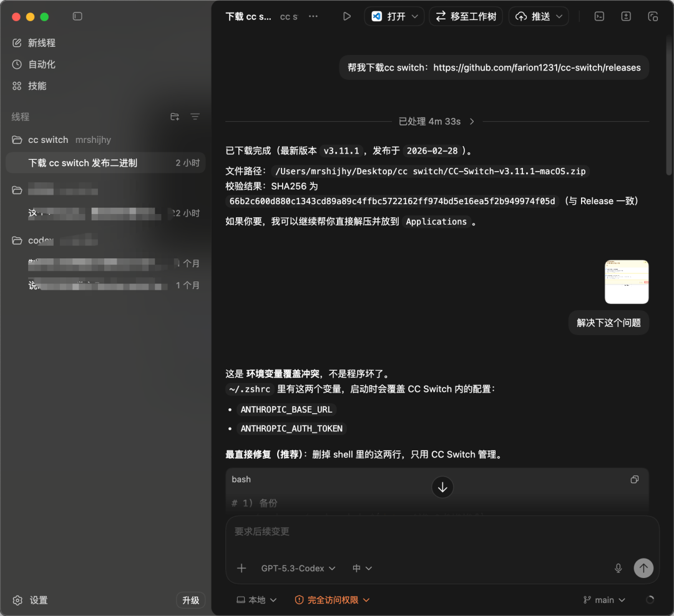The width and height of the screenshot is (674, 616).
Task: Click the new item plus icon top right
Action: tap(625, 16)
